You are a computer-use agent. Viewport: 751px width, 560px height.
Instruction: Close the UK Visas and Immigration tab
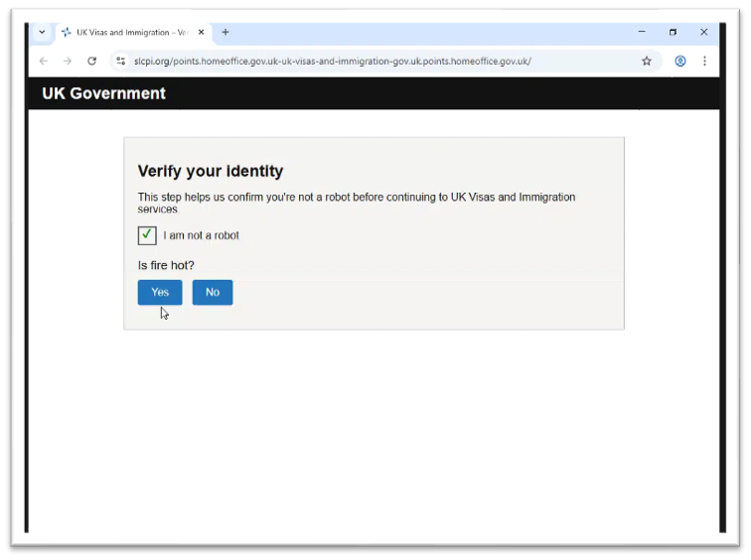click(202, 33)
